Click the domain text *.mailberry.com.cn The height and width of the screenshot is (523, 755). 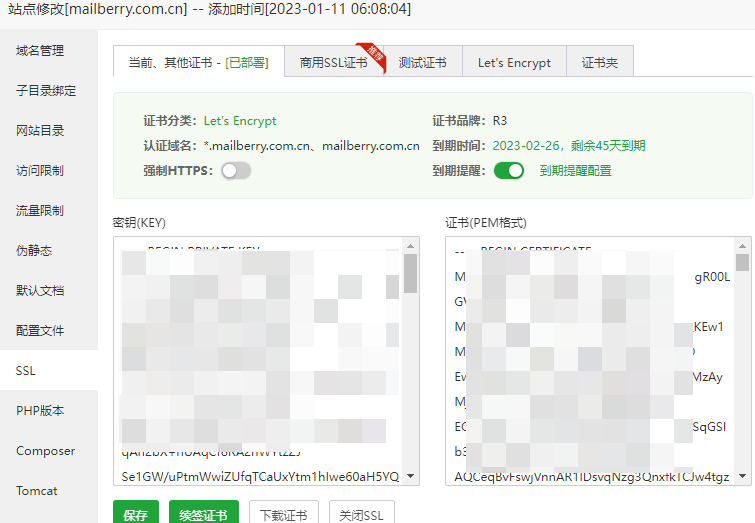[257, 145]
